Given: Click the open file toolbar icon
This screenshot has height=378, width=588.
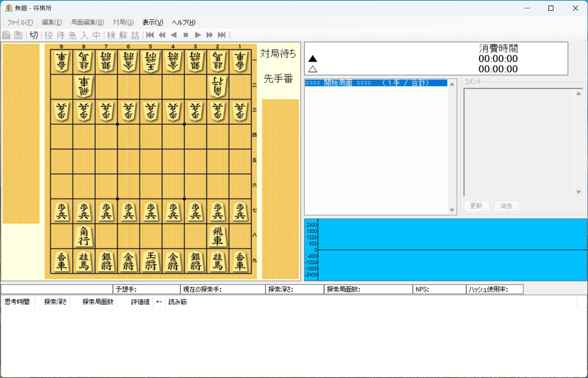Looking at the screenshot, I should pyautogui.click(x=18, y=35).
